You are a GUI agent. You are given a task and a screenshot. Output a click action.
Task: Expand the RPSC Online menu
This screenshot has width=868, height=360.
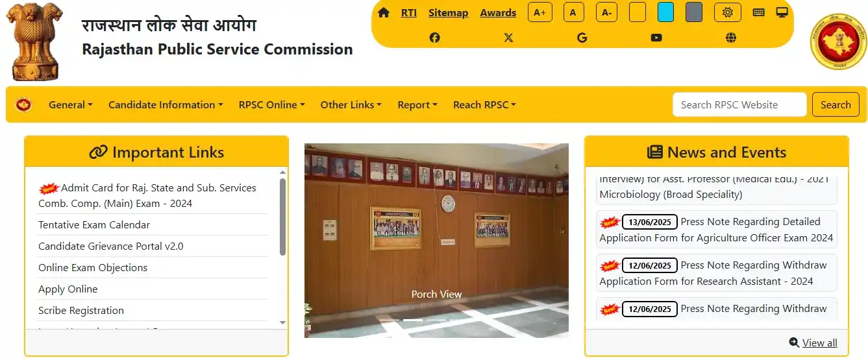271,104
